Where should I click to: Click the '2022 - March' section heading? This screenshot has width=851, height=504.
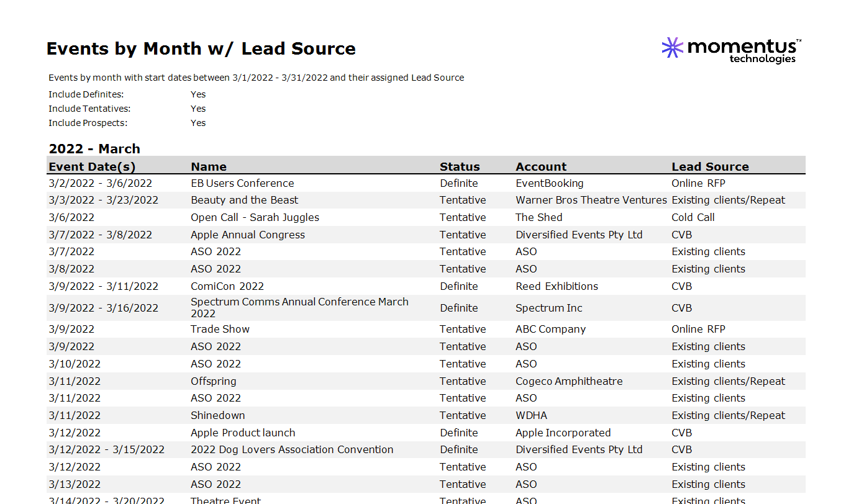tap(94, 149)
